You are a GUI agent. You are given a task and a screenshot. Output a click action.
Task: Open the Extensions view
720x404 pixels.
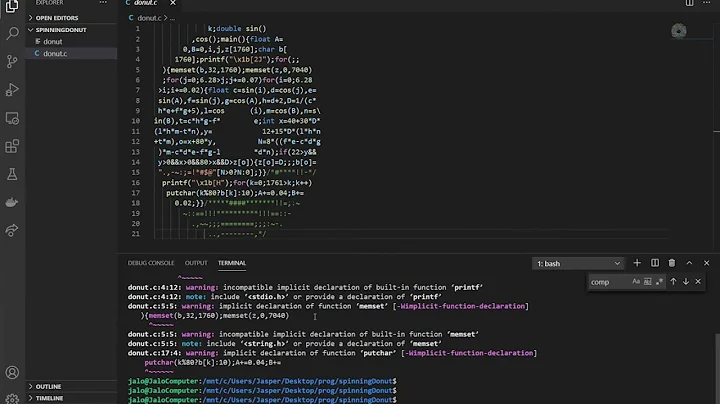[x=12, y=146]
